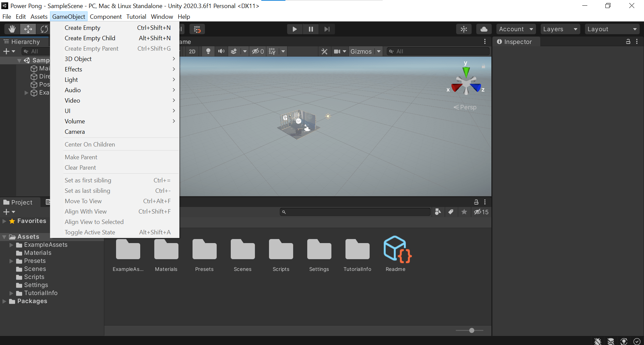
Task: Open scene effects dropdown arrow
Action: click(x=245, y=51)
